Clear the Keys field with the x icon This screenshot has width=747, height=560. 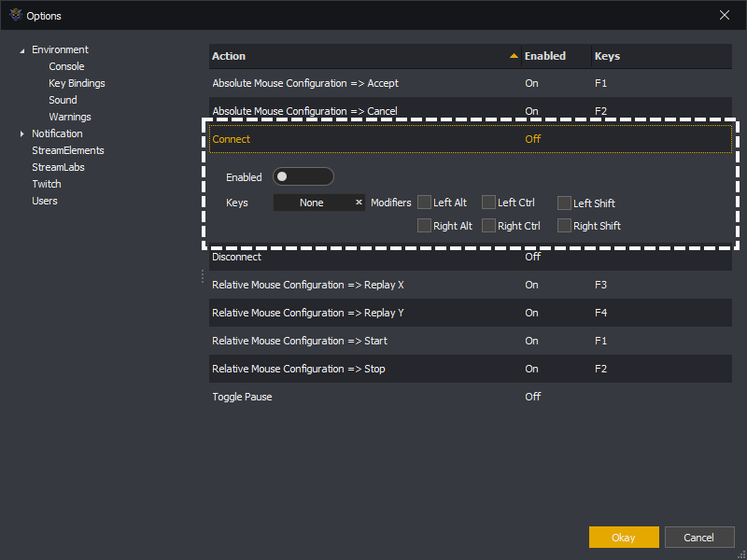359,203
